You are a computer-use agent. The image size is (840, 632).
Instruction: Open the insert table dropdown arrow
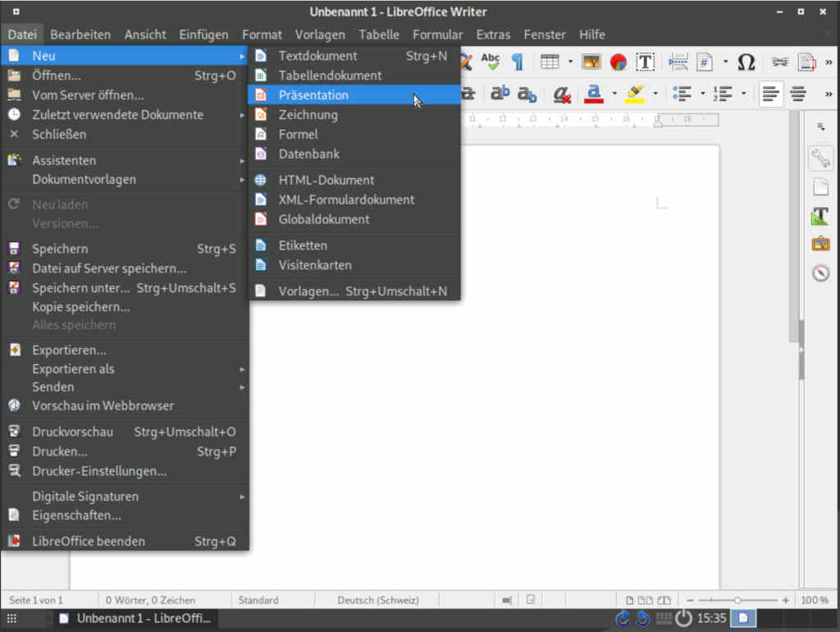click(570, 62)
